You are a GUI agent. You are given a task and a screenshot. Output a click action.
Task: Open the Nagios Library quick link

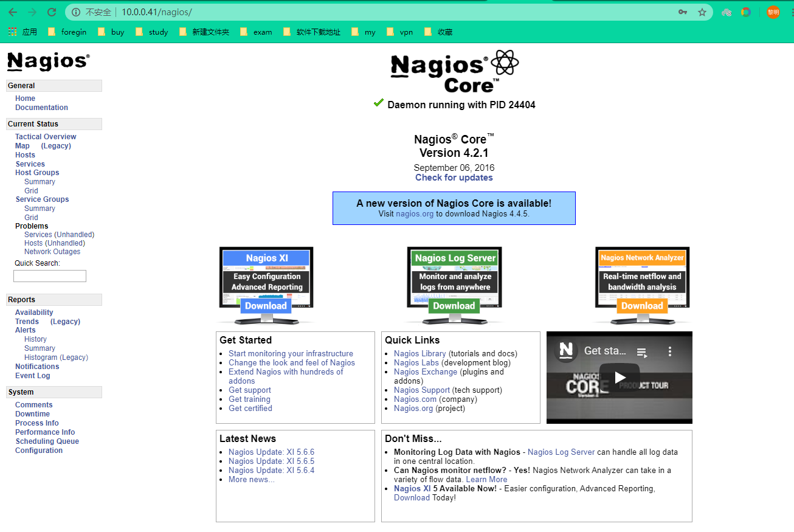click(x=419, y=354)
